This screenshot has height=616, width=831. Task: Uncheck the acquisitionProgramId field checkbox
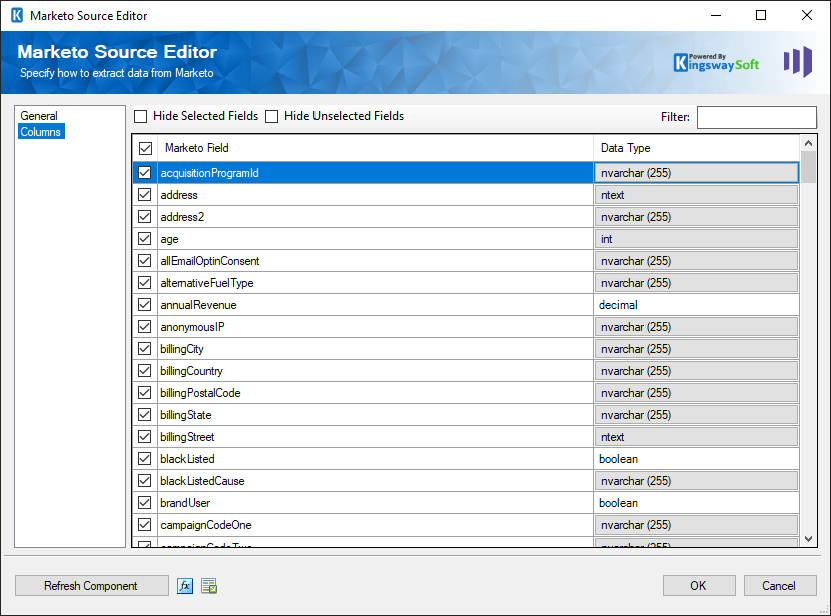point(144,173)
